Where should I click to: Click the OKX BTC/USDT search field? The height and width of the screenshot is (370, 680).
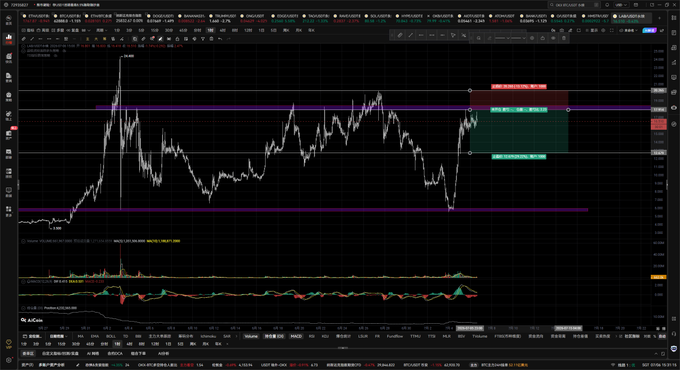click(x=574, y=5)
